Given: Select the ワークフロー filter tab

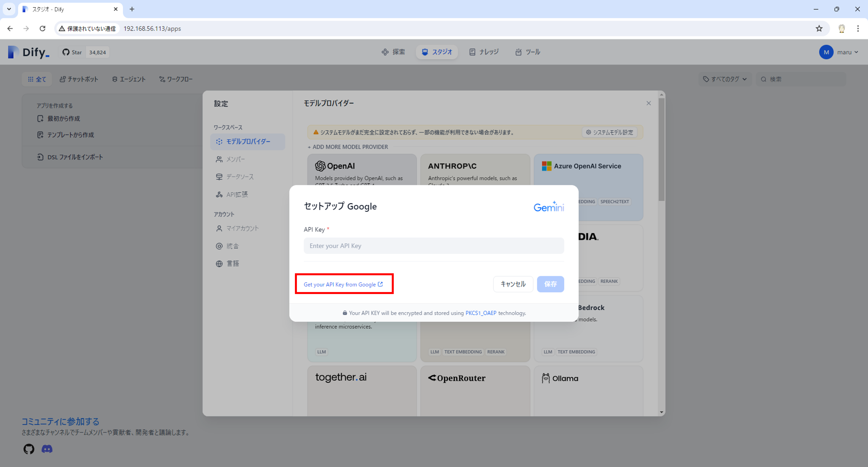Looking at the screenshot, I should click(176, 79).
